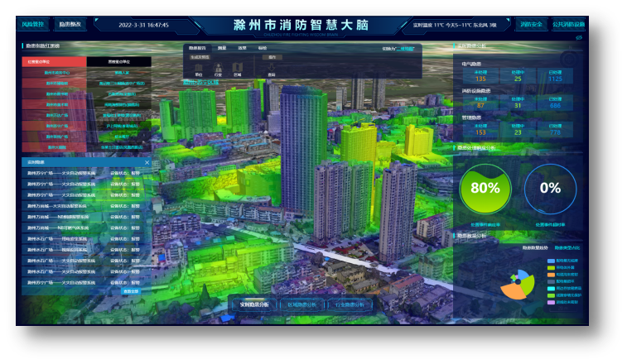Click the 0% blue circular gauge
This screenshot has height=364, width=627.
[550, 188]
